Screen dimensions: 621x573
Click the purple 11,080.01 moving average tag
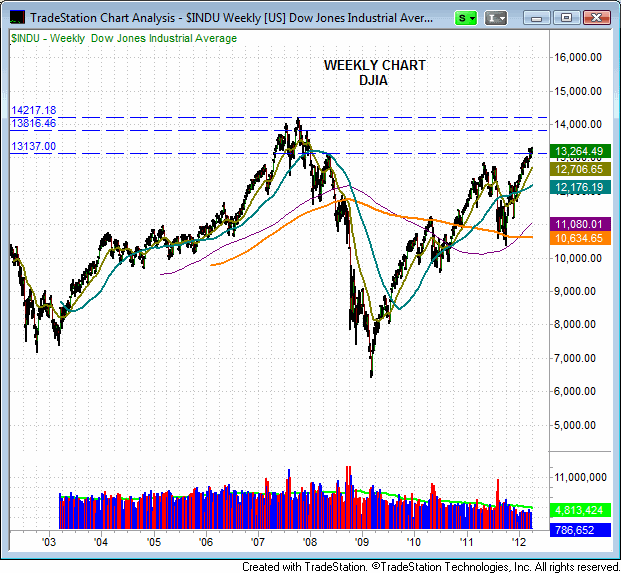(x=576, y=224)
